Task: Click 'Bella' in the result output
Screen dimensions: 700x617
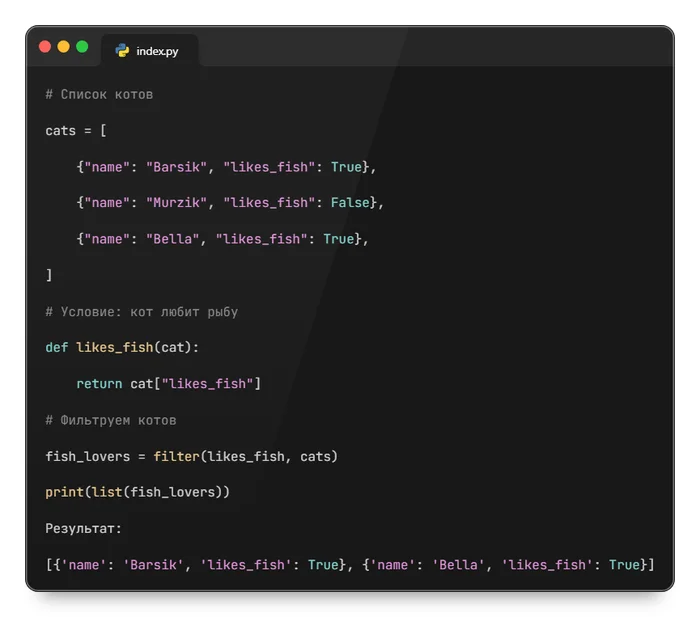Action: 458,565
